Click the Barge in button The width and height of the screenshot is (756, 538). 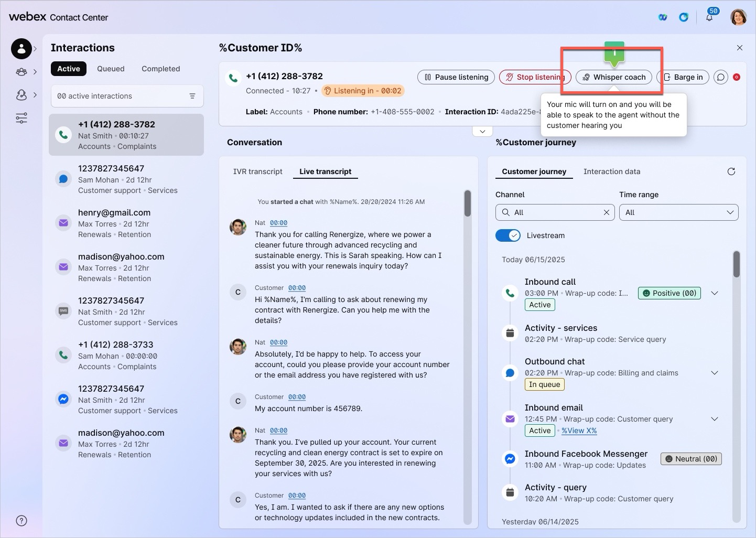click(683, 77)
